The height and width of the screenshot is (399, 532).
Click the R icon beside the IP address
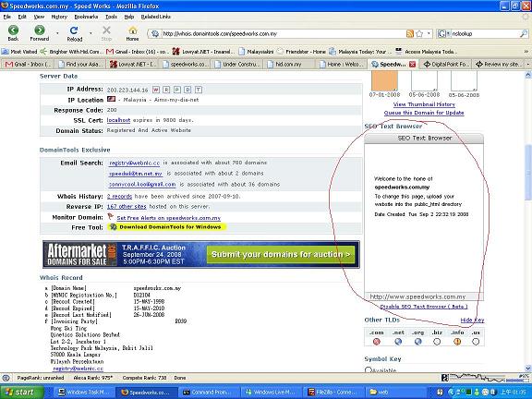(166, 90)
